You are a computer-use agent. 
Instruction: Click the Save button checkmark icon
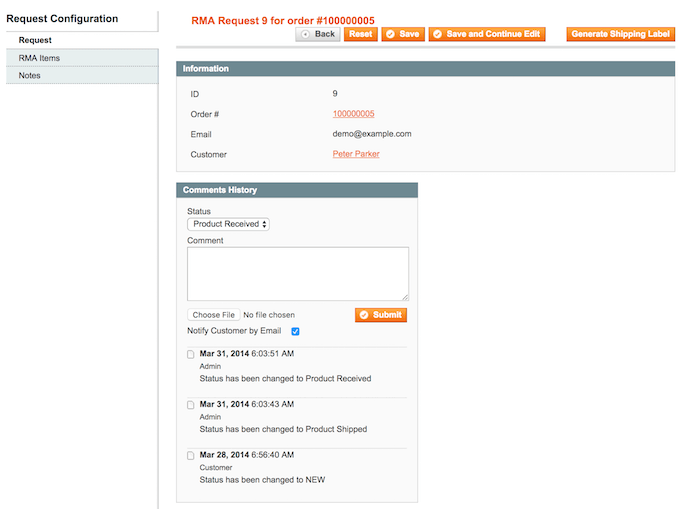[390, 34]
